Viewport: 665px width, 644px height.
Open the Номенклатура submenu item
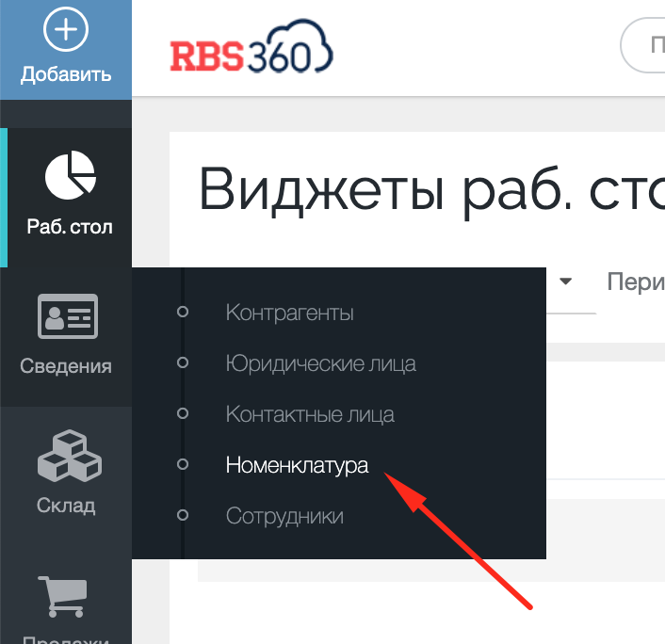click(297, 465)
